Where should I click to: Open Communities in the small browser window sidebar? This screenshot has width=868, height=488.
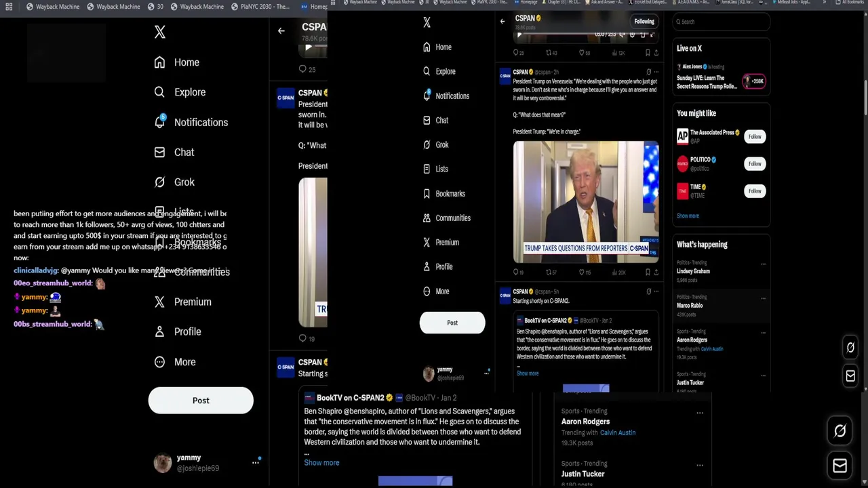[446, 218]
